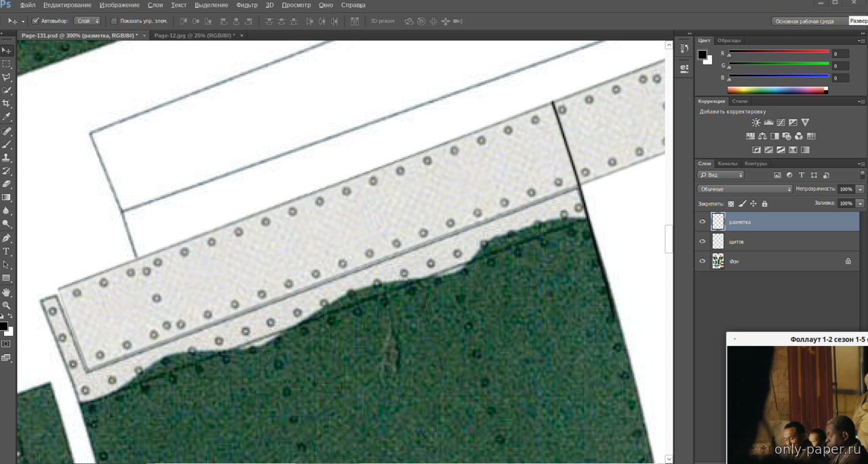Open the Автовыбор Слой dropdown

point(87,21)
